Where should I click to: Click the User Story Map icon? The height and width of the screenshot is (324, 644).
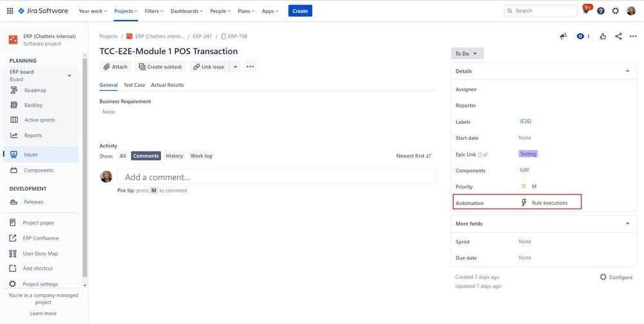(x=13, y=253)
